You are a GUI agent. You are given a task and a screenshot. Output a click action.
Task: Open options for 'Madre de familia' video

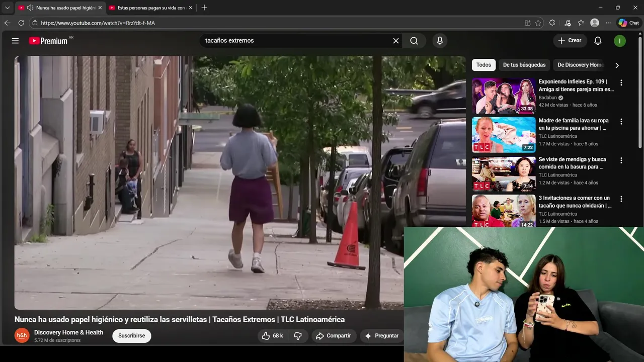click(621, 122)
